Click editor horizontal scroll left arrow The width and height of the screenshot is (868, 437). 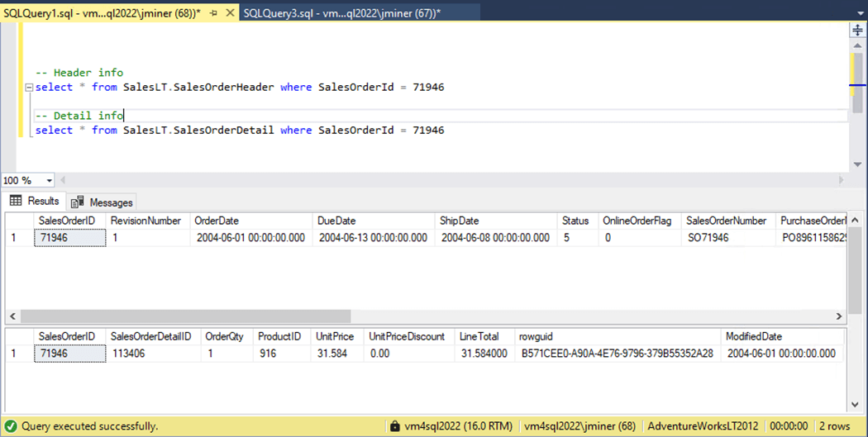coord(63,180)
